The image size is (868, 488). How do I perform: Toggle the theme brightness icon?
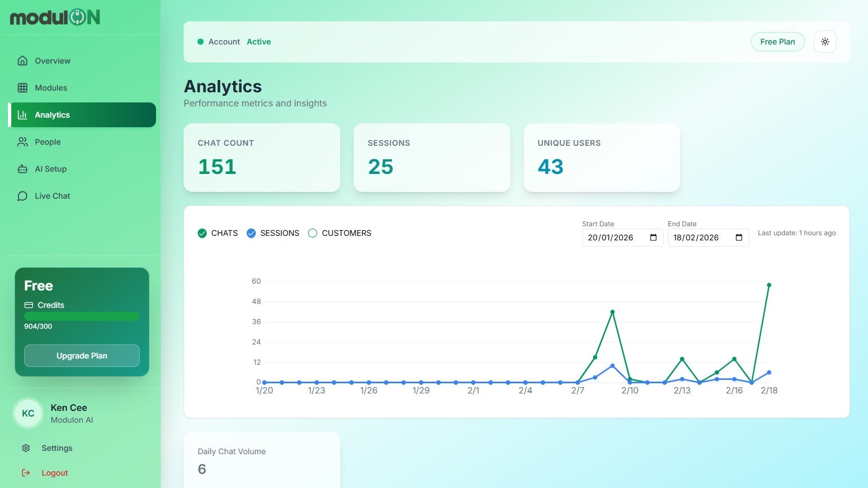point(825,41)
